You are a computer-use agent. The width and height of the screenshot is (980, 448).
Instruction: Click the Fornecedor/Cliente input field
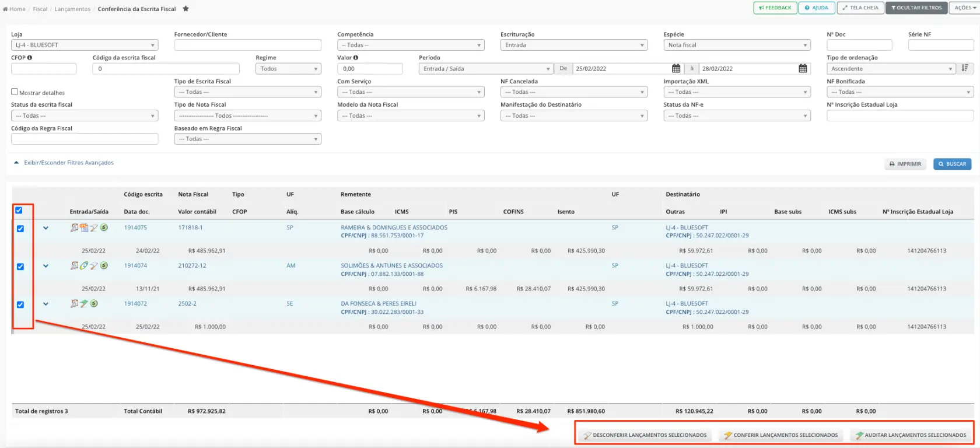pyautogui.click(x=247, y=45)
